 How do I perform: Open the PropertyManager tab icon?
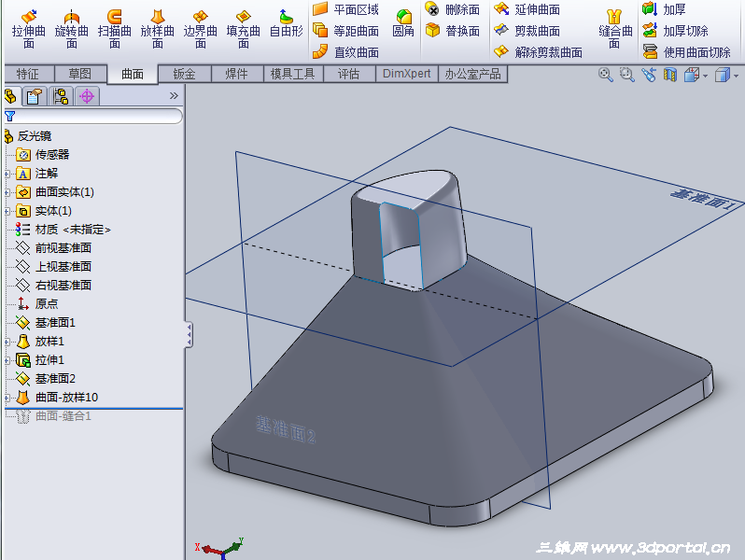tap(35, 96)
